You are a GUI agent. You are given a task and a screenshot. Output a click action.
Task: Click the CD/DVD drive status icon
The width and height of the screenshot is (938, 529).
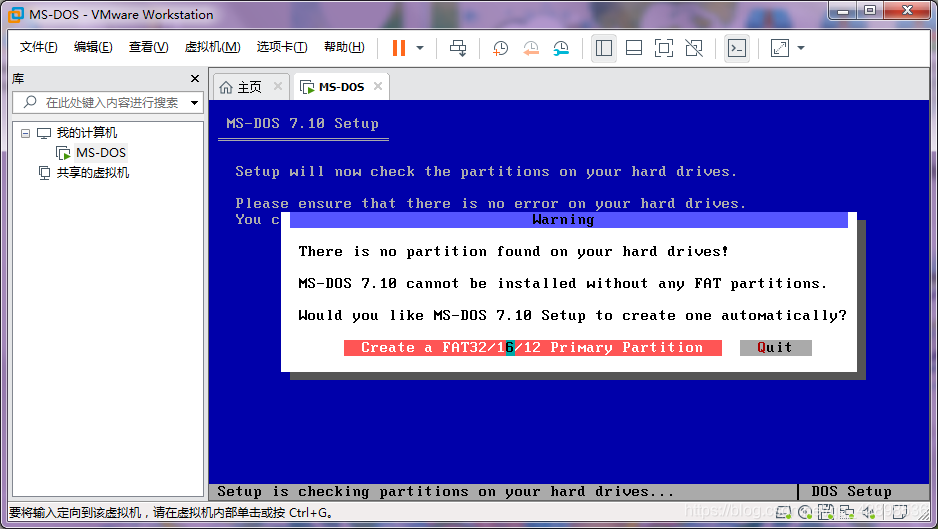805,512
